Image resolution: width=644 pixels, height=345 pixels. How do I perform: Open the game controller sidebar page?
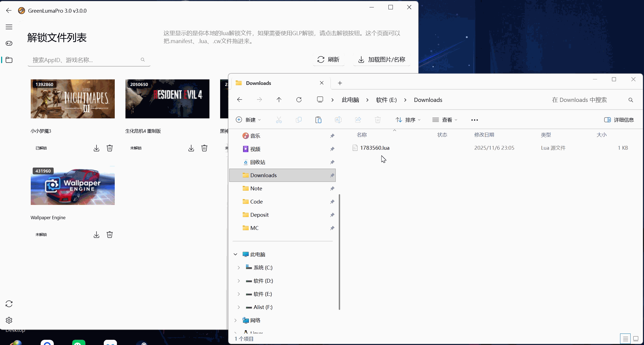[9, 43]
